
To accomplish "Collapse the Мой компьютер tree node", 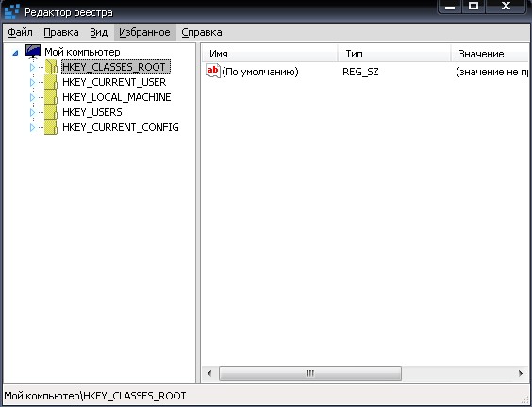I will (15, 53).
